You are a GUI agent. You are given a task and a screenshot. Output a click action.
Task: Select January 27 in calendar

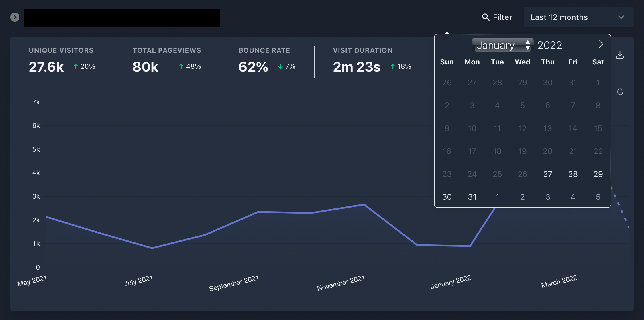[548, 174]
